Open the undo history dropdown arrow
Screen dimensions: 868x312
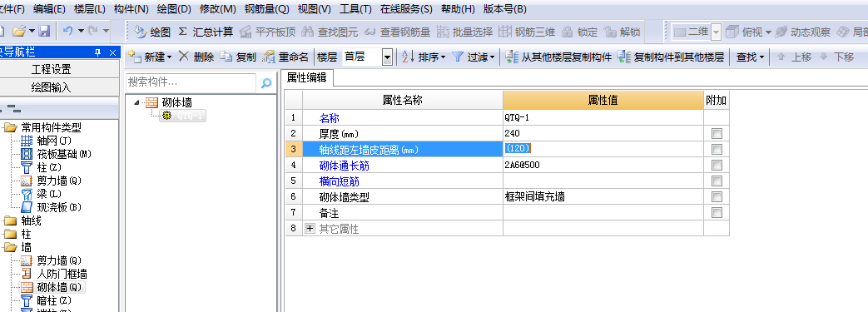tap(81, 32)
